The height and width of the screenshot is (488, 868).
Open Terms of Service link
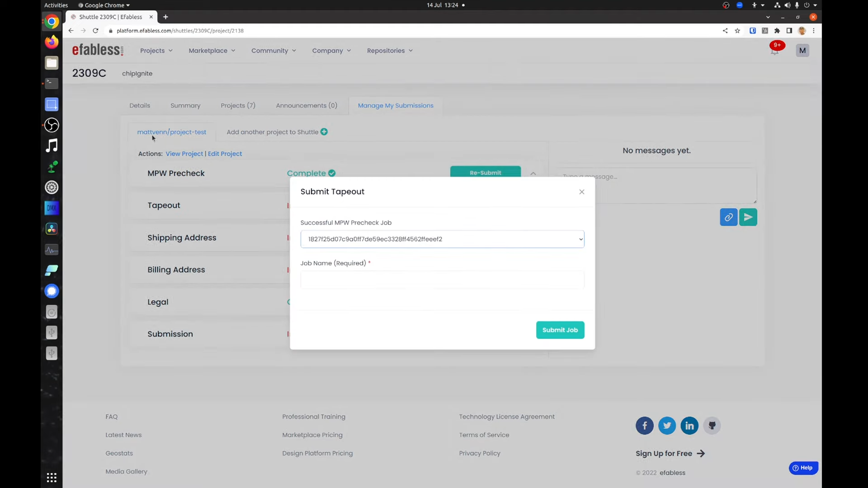484,435
